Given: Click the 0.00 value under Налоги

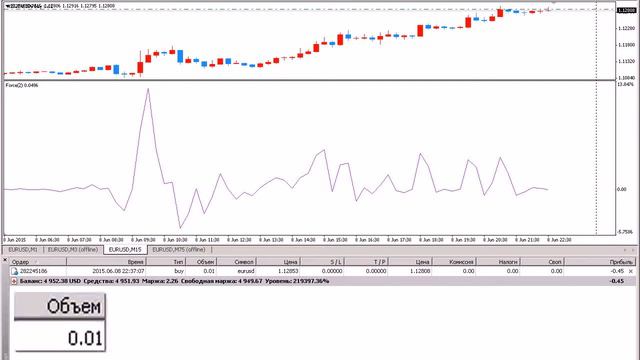Looking at the screenshot, I should 512,271.
